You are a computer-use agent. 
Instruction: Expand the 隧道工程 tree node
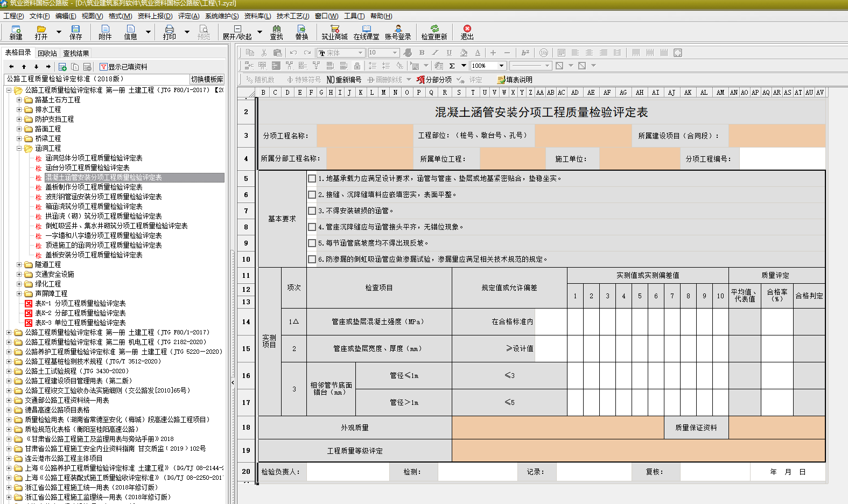pos(19,264)
